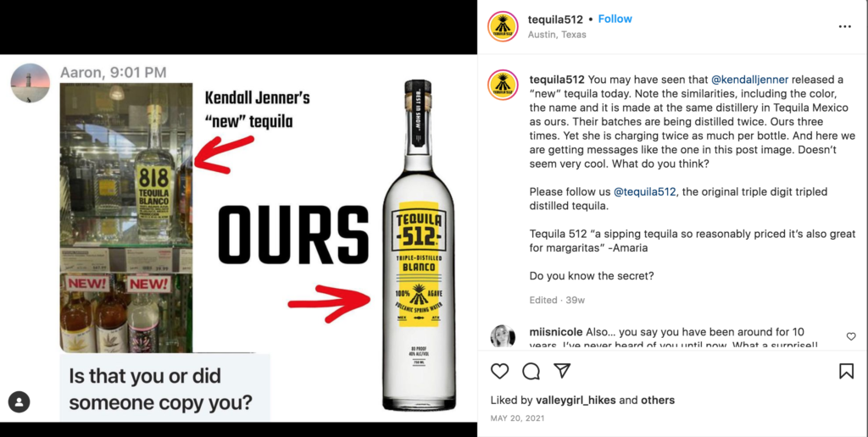Click the tequila512 username in the header
868x437 pixels.
point(555,19)
